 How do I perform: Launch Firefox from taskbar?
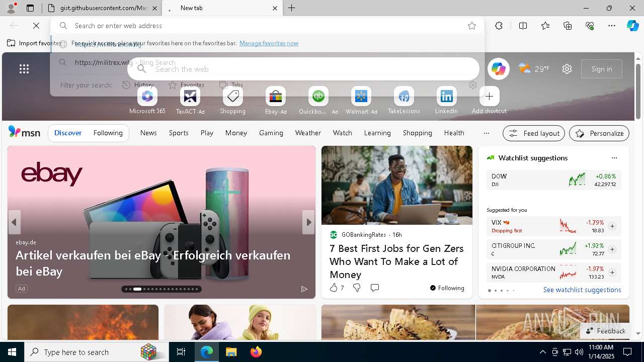click(x=256, y=352)
